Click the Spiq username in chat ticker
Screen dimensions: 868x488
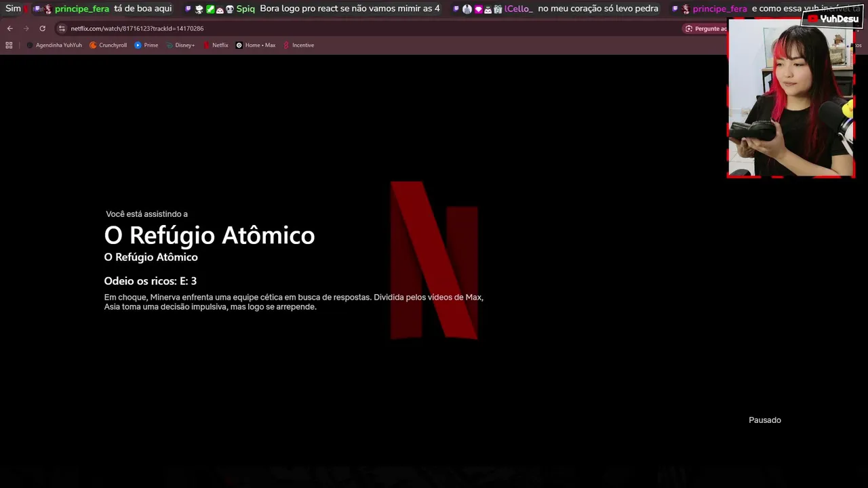245,9
